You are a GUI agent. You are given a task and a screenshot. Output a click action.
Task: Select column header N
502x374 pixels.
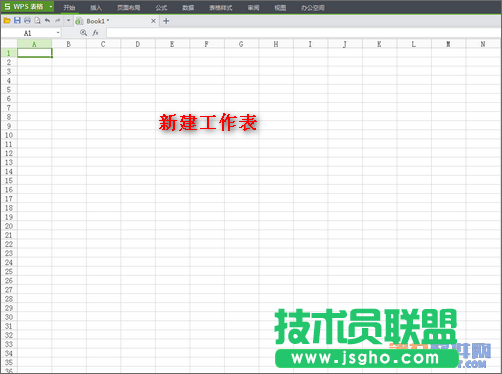483,44
